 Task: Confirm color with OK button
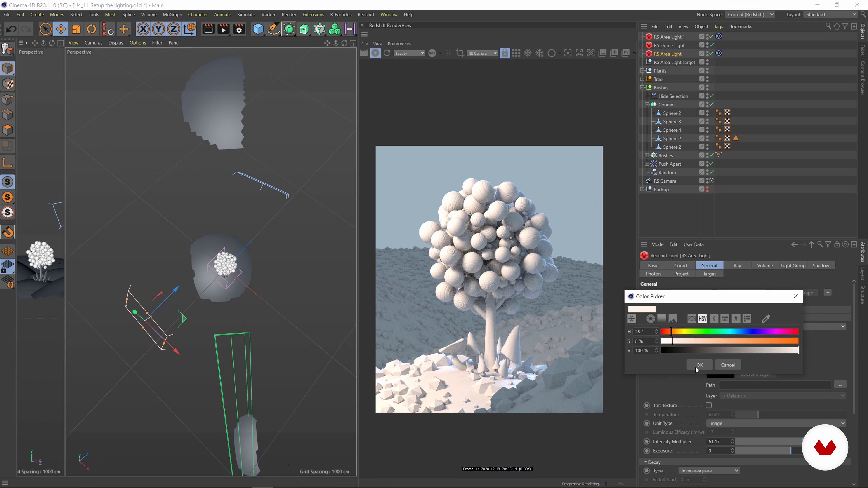[700, 365]
